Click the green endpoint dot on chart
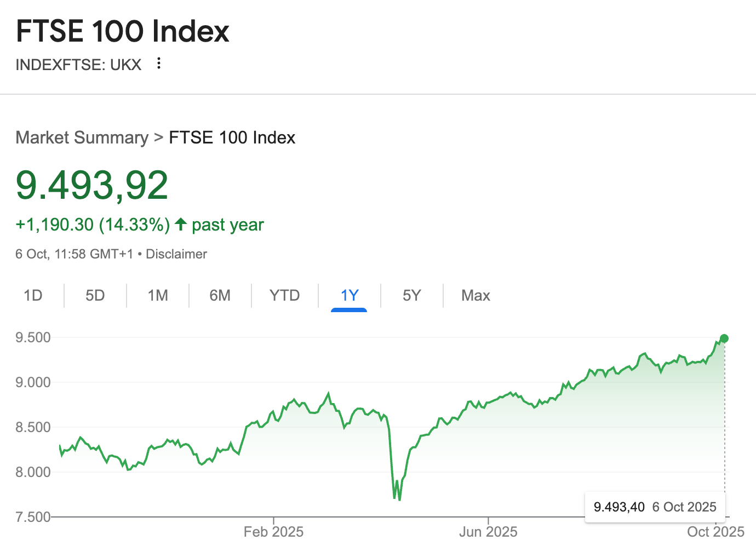This screenshot has width=756, height=552. [724, 338]
